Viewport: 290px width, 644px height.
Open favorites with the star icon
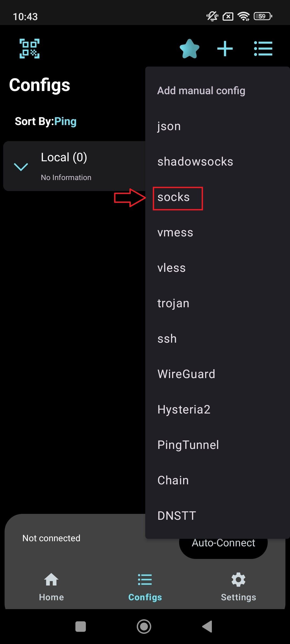[x=190, y=49]
